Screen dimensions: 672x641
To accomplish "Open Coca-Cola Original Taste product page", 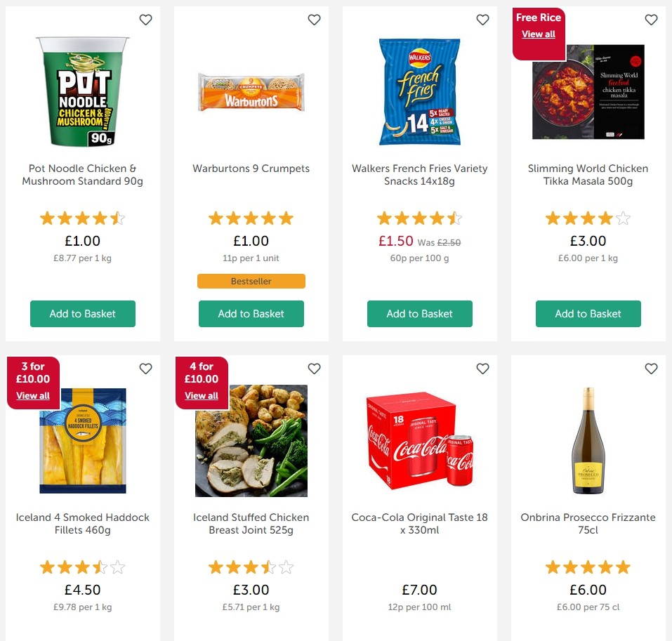I will (419, 524).
